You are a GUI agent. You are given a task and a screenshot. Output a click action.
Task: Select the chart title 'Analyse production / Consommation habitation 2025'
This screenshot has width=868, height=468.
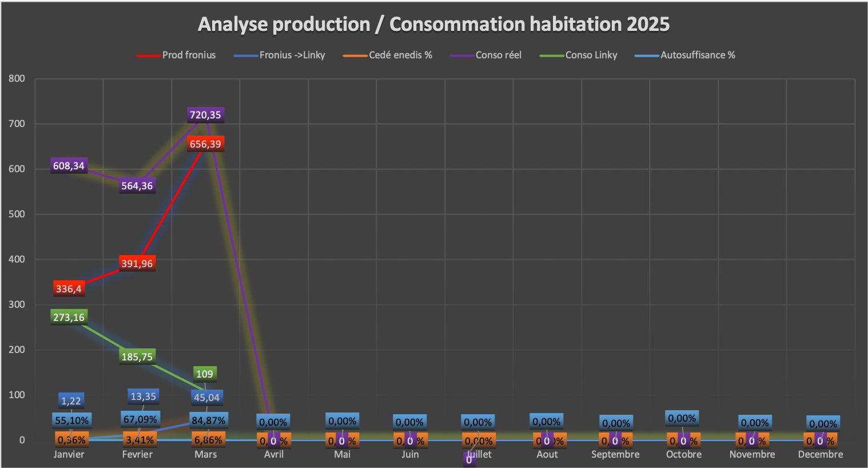point(433,24)
